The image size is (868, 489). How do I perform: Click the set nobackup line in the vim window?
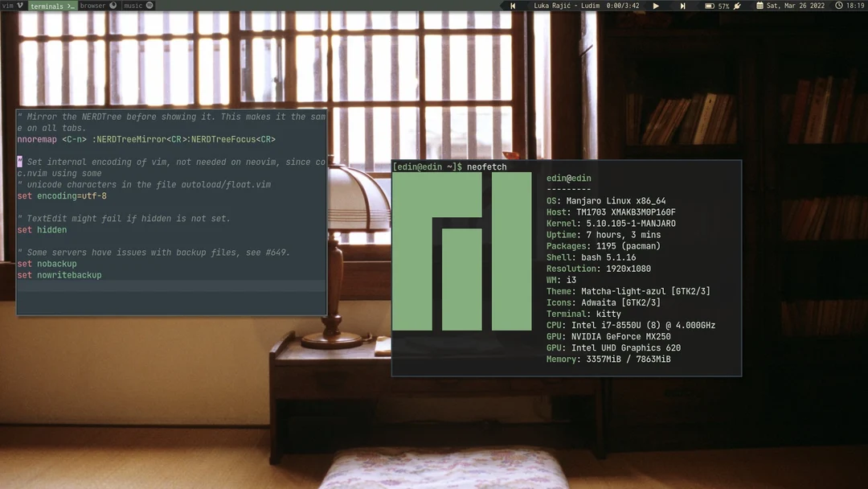(x=46, y=263)
